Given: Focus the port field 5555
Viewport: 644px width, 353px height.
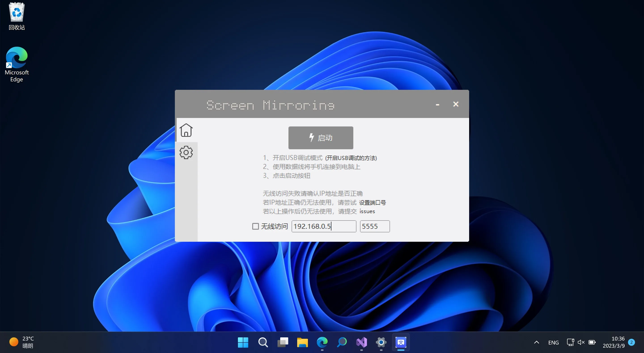Looking at the screenshot, I should tap(375, 226).
